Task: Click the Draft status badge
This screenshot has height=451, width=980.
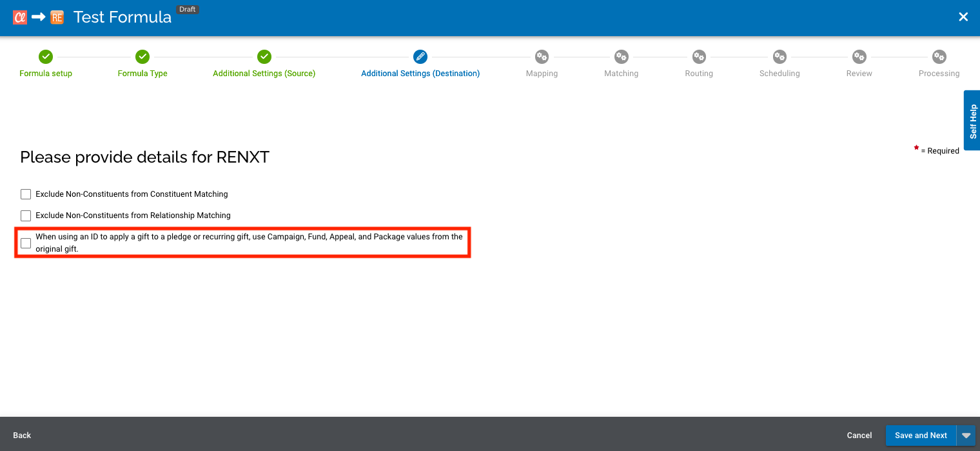Action: (188, 9)
